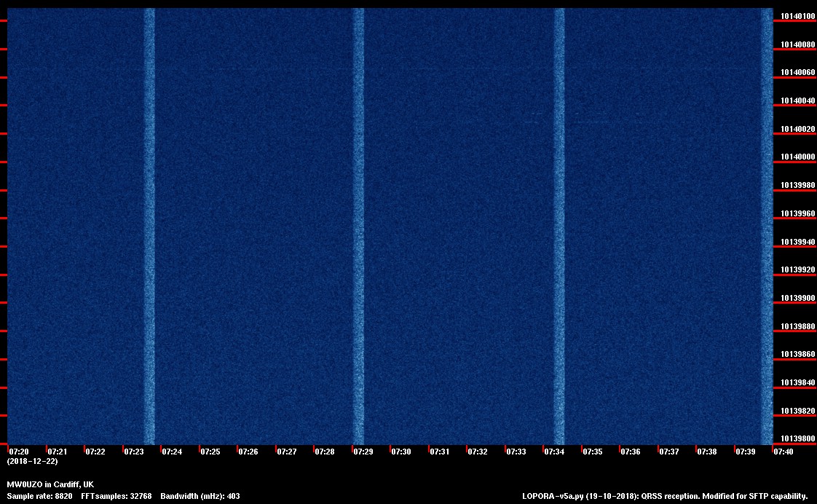Click the LOPORA-v5a.py software caption
817x504 pixels.
tap(665, 496)
